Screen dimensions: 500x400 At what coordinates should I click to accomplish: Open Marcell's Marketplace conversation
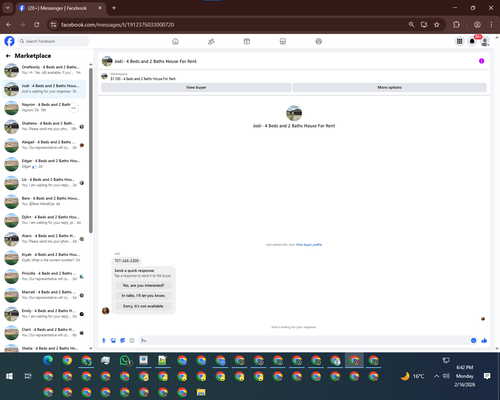[x=44, y=295]
